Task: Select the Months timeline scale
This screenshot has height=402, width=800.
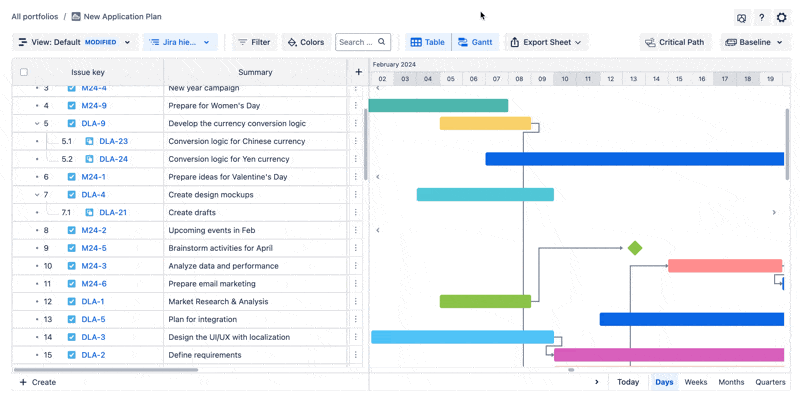Action: tap(731, 382)
